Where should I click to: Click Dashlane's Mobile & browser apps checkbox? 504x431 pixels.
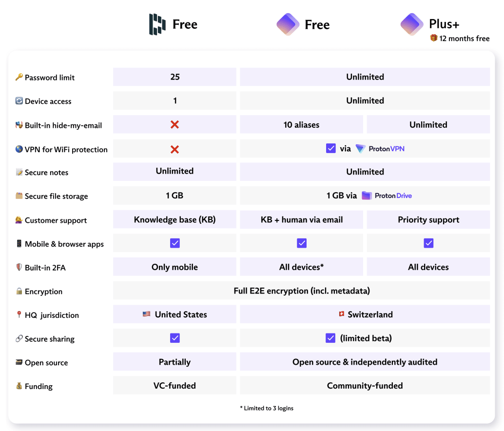[174, 243]
